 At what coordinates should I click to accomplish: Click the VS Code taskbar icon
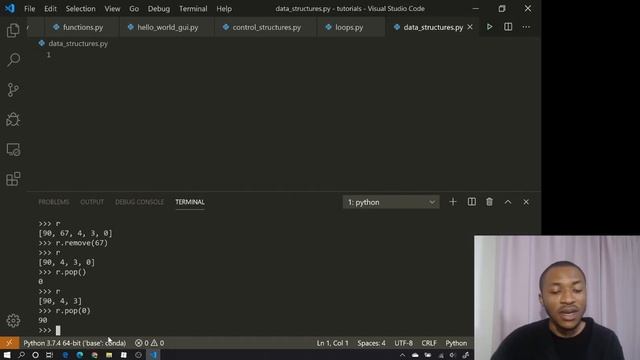coord(153,355)
